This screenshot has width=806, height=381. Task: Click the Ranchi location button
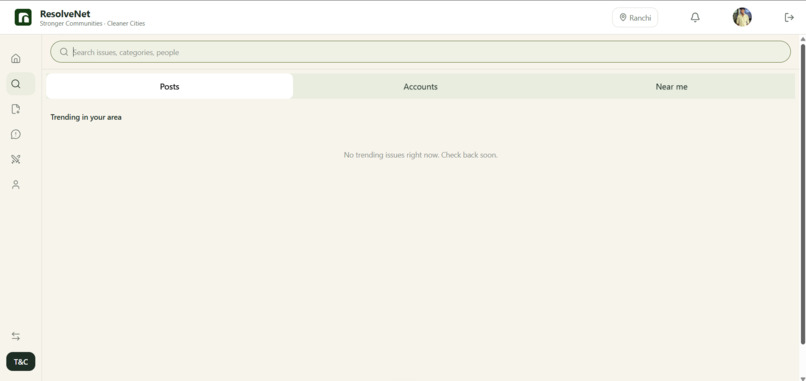[635, 17]
